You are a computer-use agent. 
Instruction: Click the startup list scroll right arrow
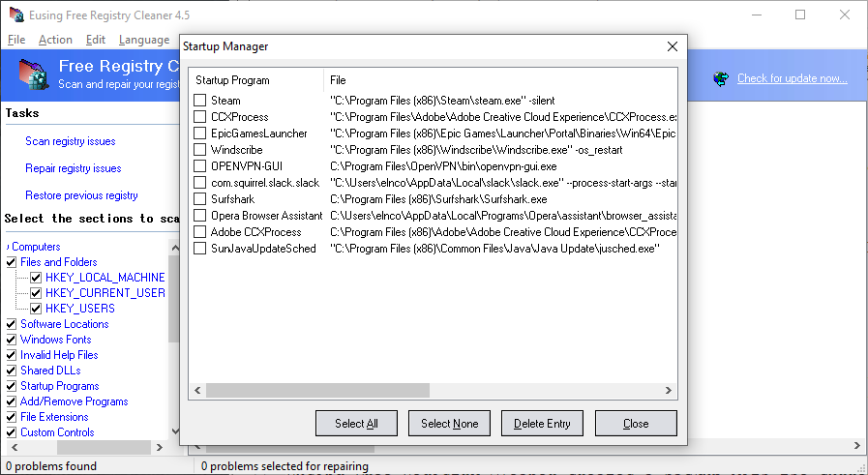point(669,390)
